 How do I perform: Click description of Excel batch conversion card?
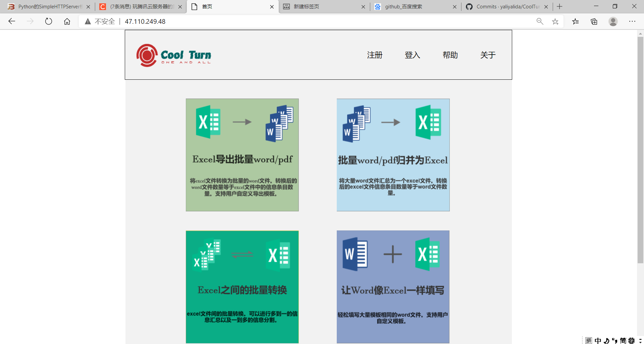[x=242, y=317]
